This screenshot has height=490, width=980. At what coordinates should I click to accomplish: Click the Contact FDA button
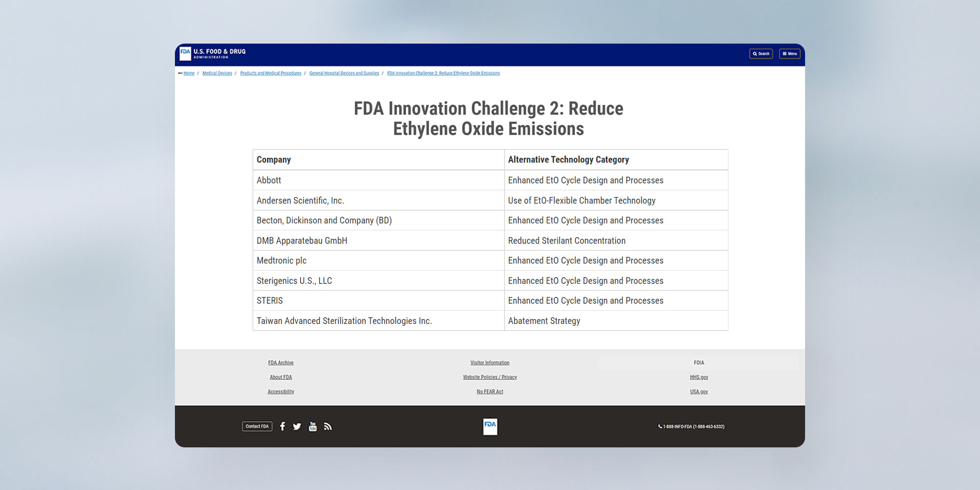tap(257, 426)
